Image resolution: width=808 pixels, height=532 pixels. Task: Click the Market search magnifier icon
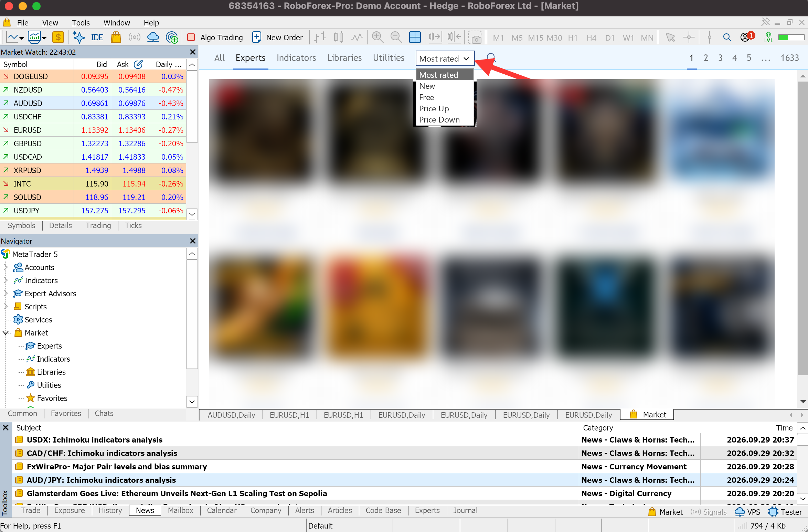click(x=491, y=57)
